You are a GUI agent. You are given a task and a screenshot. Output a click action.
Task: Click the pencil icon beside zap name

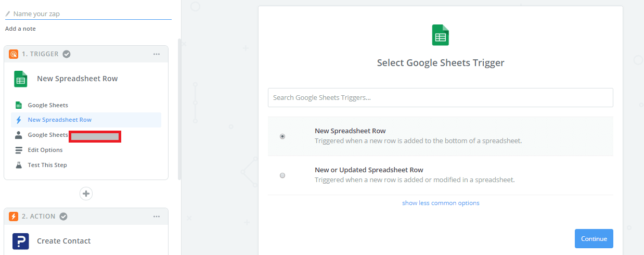8,14
